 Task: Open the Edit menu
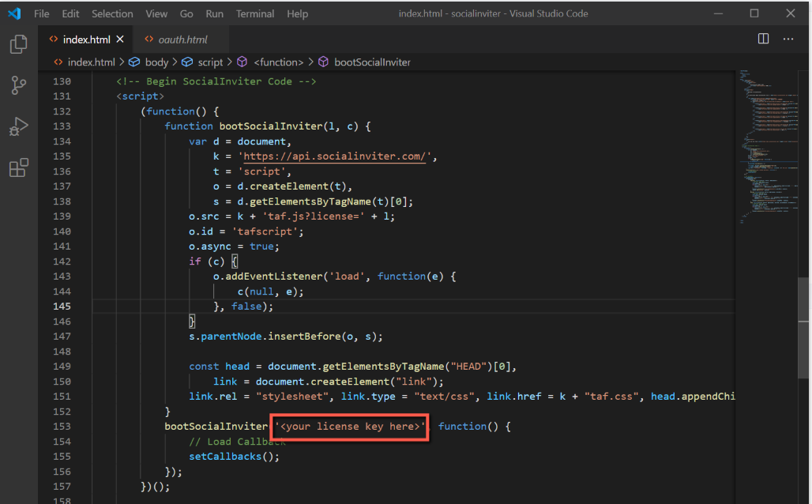tap(70, 13)
